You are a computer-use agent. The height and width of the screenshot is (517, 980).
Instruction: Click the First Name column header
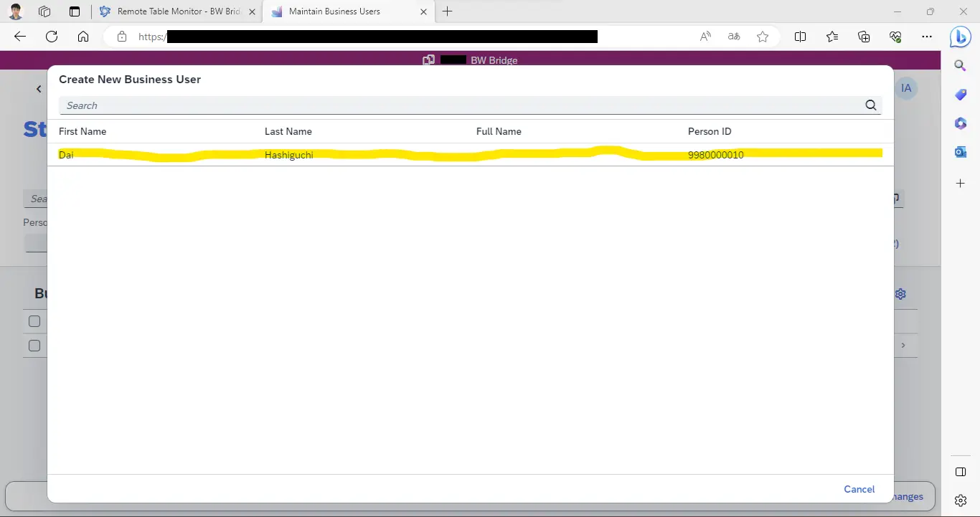[83, 131]
